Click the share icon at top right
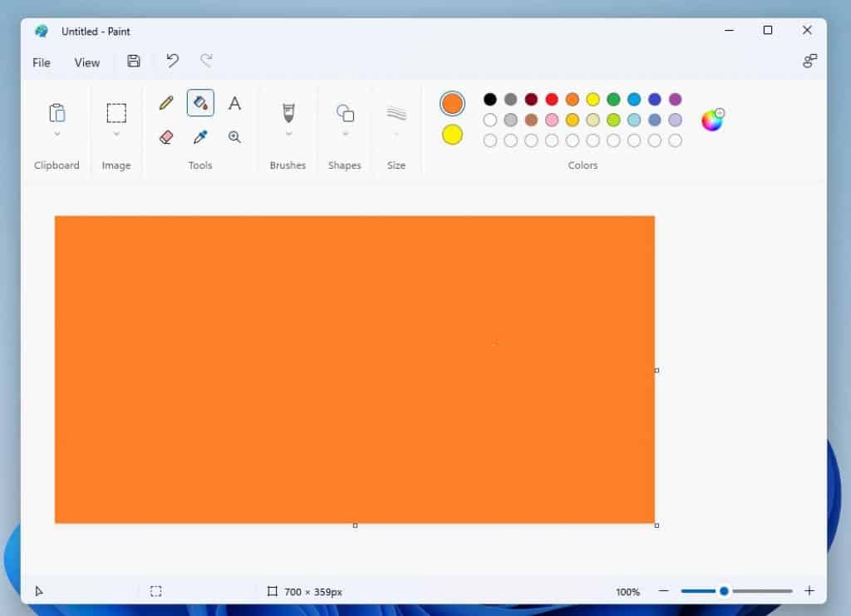 coord(809,61)
